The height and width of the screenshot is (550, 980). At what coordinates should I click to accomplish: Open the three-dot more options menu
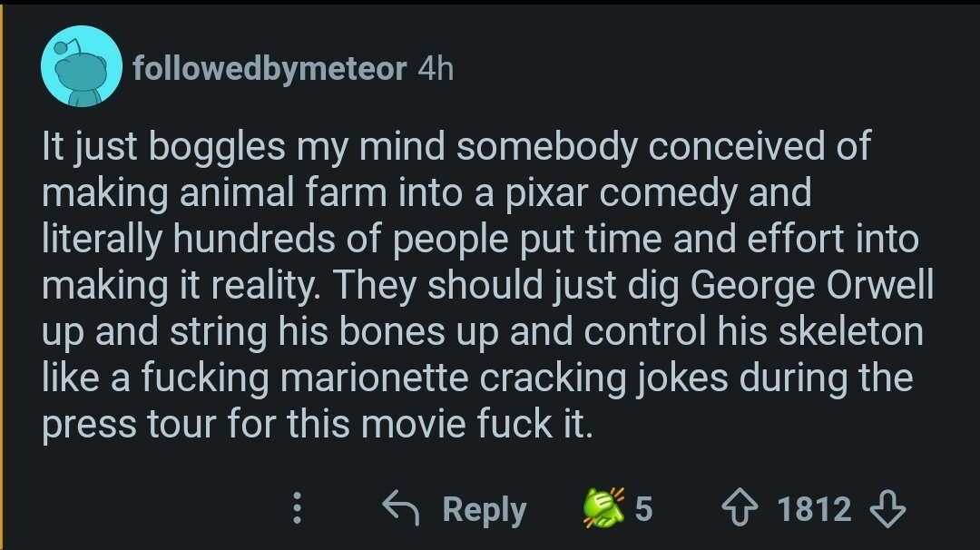click(x=295, y=510)
